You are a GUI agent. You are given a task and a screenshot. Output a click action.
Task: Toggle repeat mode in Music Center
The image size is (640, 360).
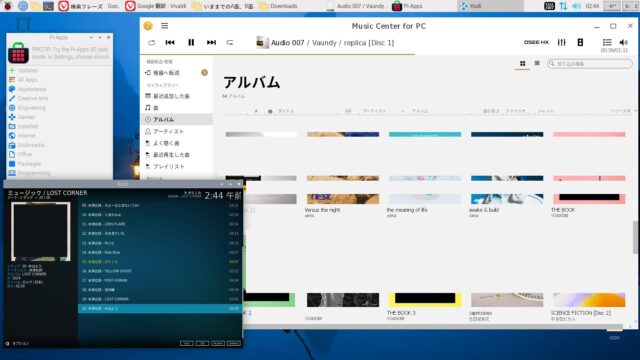230,42
